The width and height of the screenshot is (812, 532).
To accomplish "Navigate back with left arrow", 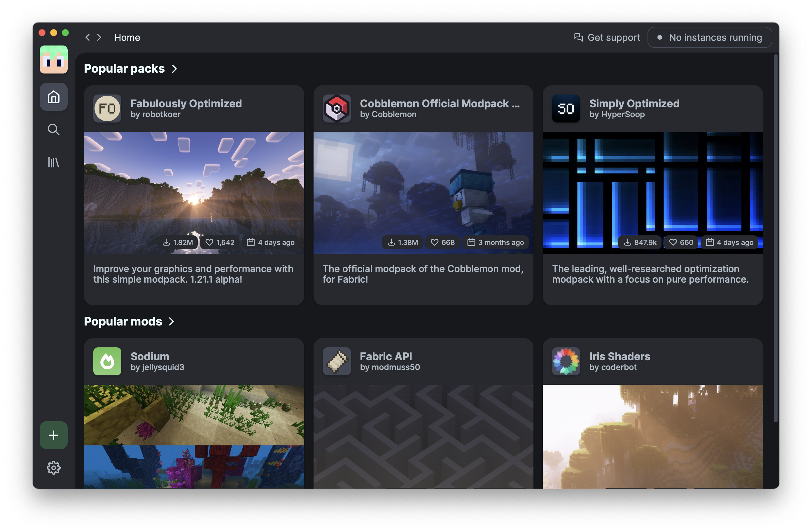I will [88, 37].
